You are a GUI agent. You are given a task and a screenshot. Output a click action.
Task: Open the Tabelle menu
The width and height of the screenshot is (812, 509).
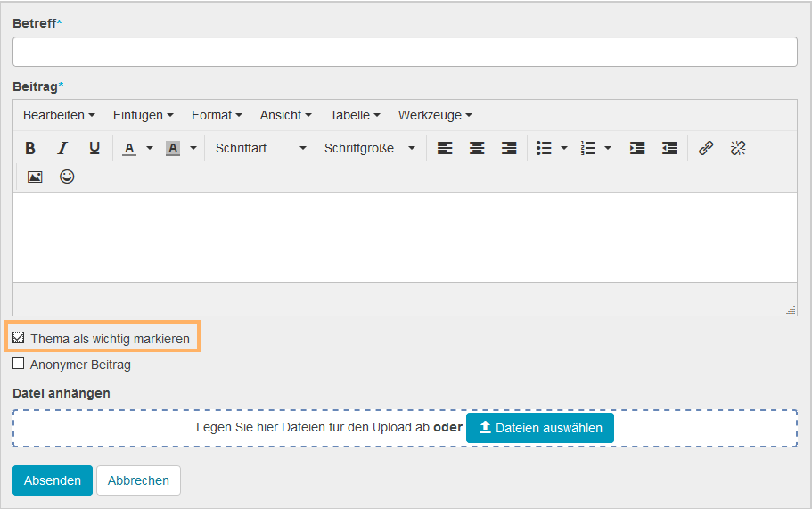point(355,115)
